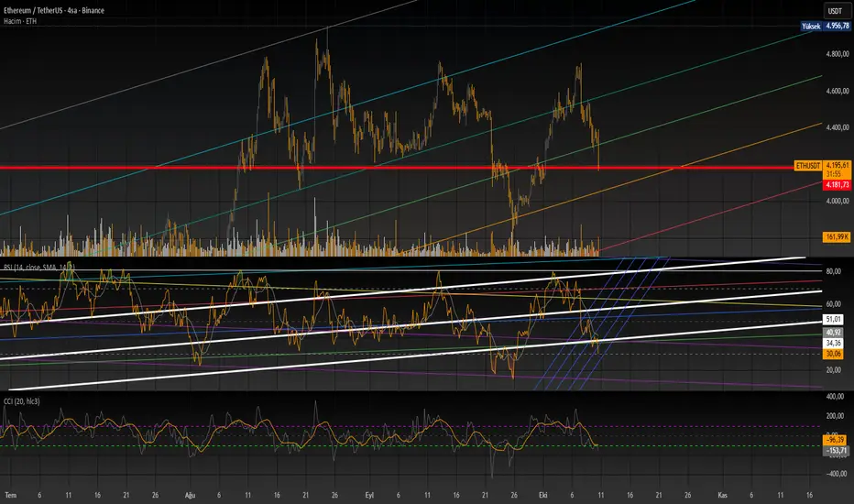The image size is (854, 504).
Task: Select the 4.195,61 current price label
Action: coord(838,165)
